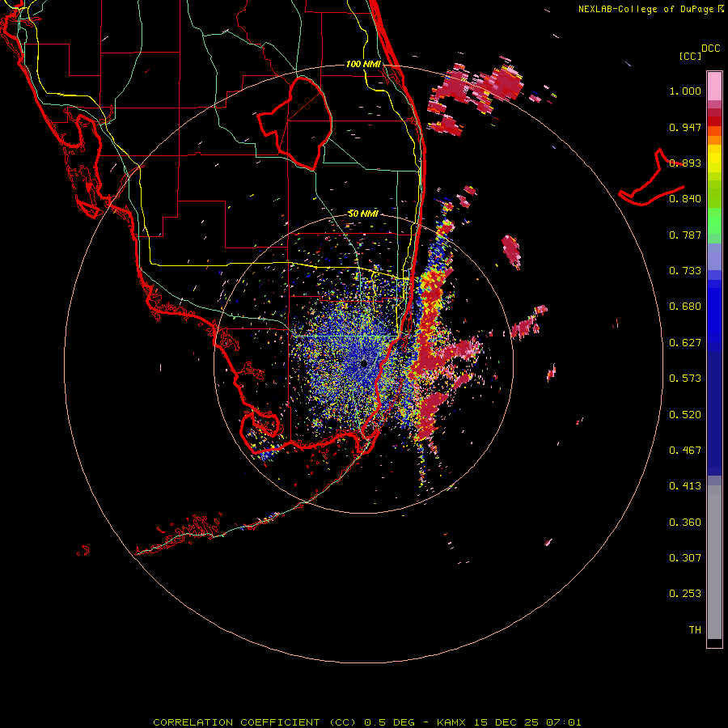The height and width of the screenshot is (728, 728).
Task: Click the [CC] unit label by the scale
Action: [x=690, y=56]
